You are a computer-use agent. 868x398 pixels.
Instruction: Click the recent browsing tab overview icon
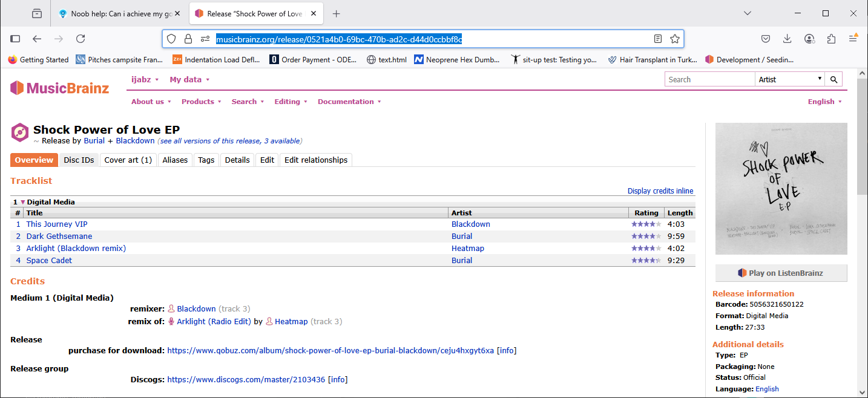click(x=38, y=13)
